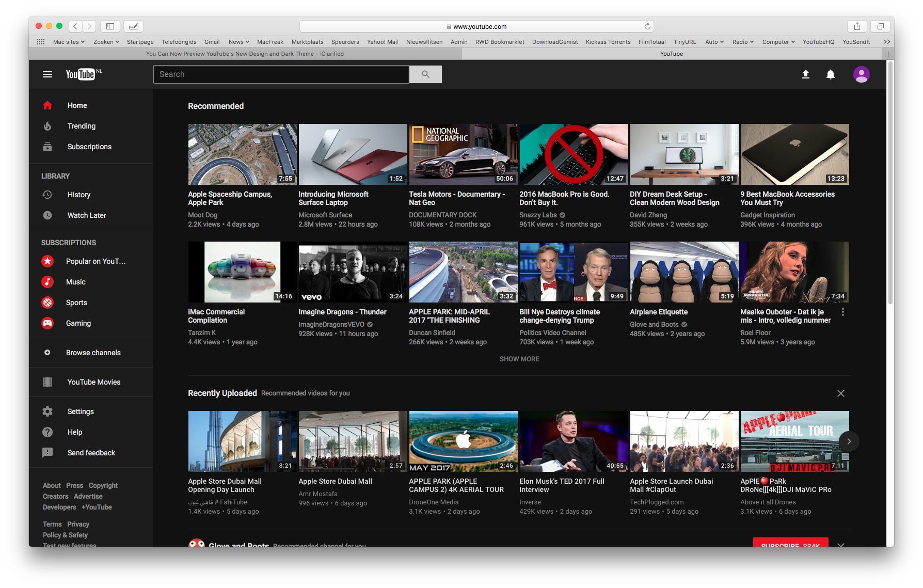The height and width of the screenshot is (588, 923).
Task: Click the Settings gear icon
Action: click(x=47, y=411)
